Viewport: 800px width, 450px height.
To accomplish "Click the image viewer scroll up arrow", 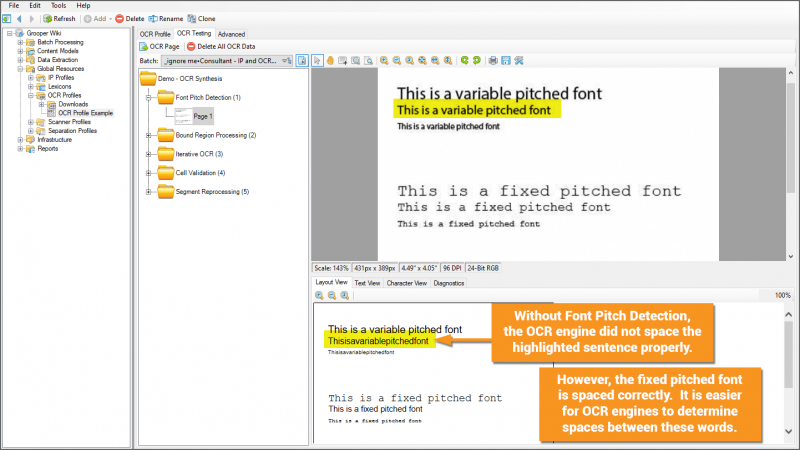I will tap(791, 73).
